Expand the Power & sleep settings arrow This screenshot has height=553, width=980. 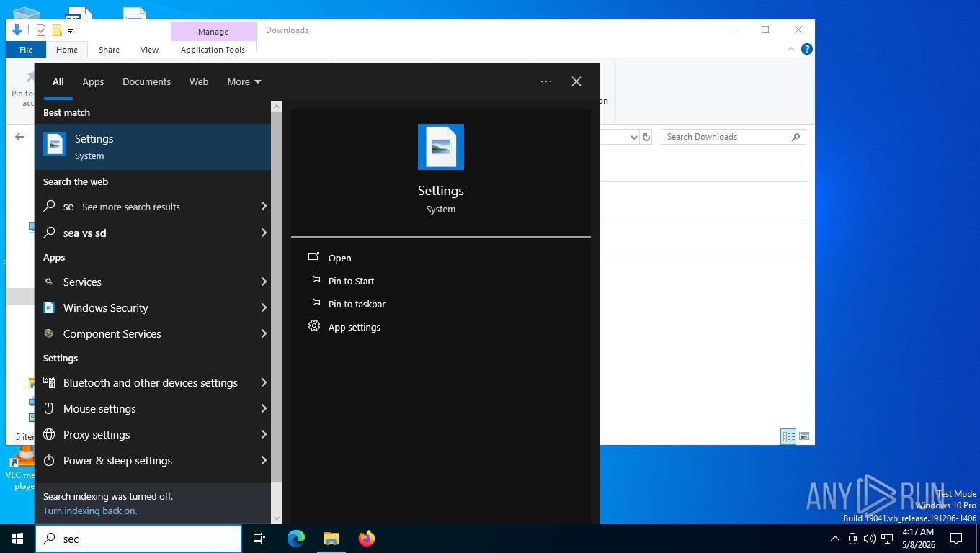pyautogui.click(x=264, y=460)
